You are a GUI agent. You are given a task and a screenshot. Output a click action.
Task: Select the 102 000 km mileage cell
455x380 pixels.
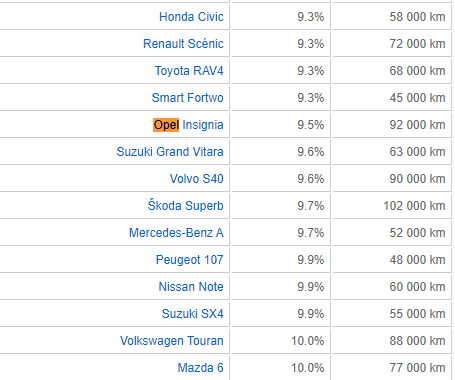(392, 206)
